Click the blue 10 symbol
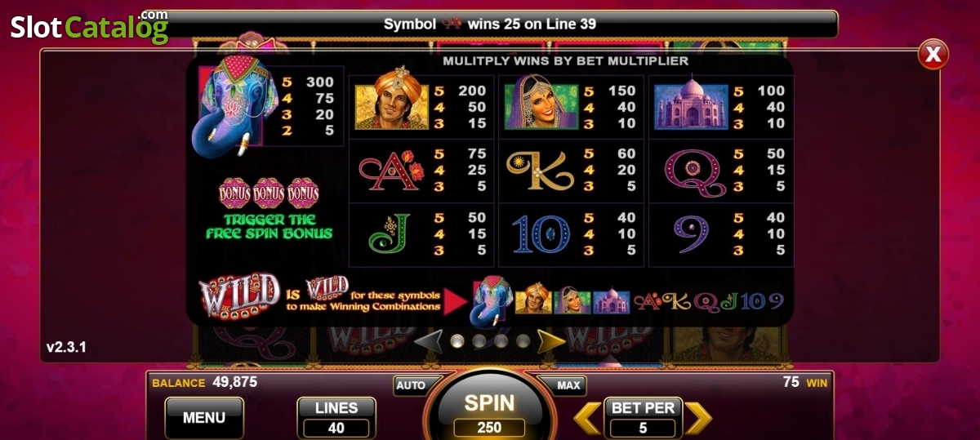Screen dimensions: 980x440 [x=540, y=233]
